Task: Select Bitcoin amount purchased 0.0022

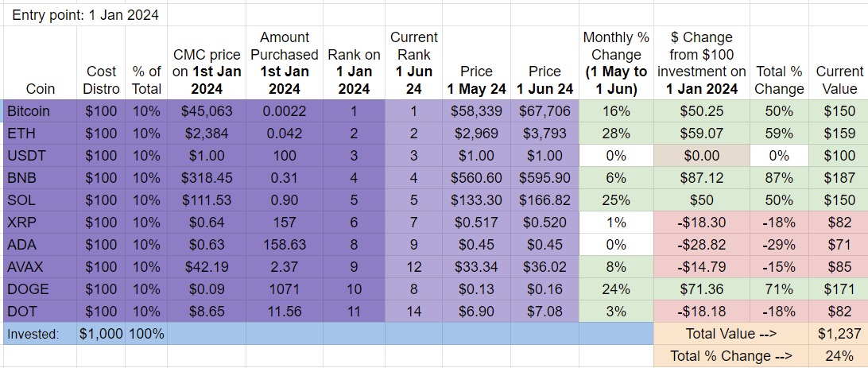Action: click(285, 111)
